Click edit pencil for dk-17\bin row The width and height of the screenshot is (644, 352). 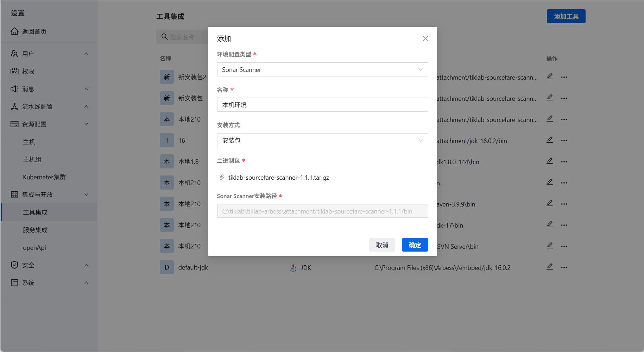pyautogui.click(x=550, y=224)
